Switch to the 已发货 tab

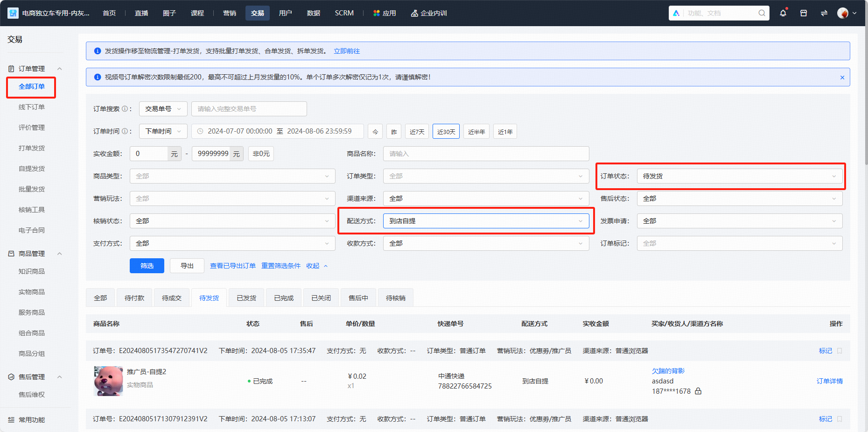point(246,298)
